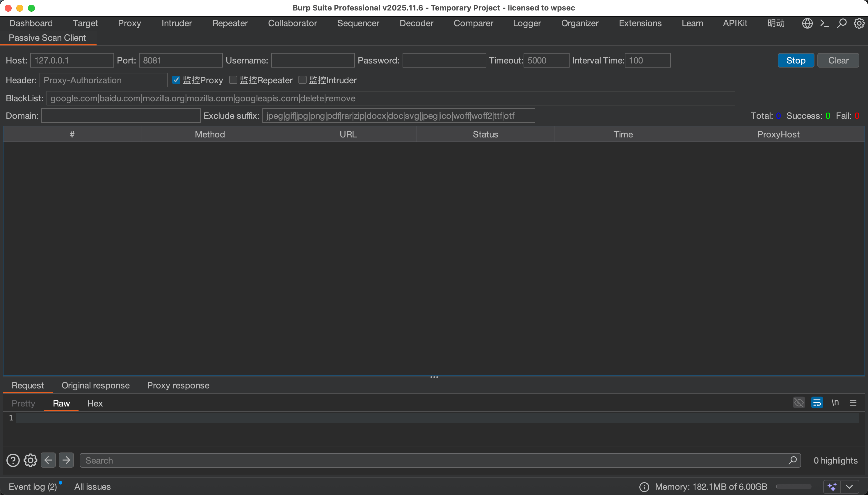This screenshot has height=495, width=868.
Task: Open the Extensions tab
Action: pyautogui.click(x=640, y=23)
